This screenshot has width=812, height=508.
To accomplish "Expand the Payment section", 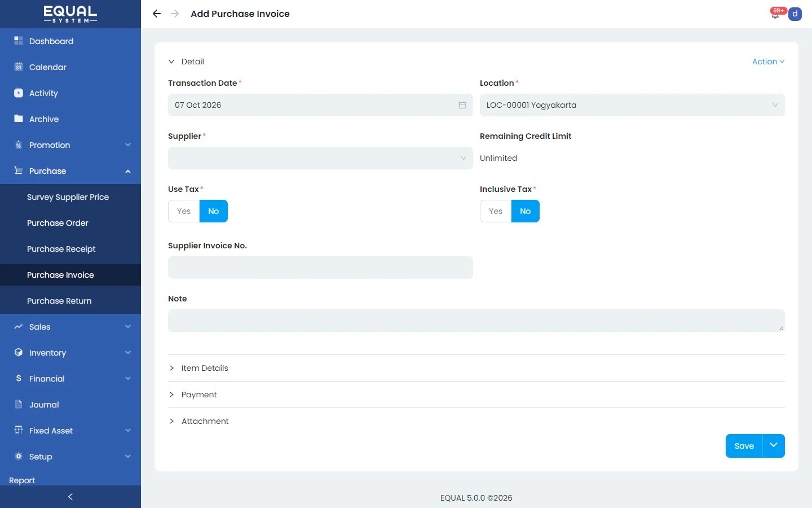I will (476, 395).
